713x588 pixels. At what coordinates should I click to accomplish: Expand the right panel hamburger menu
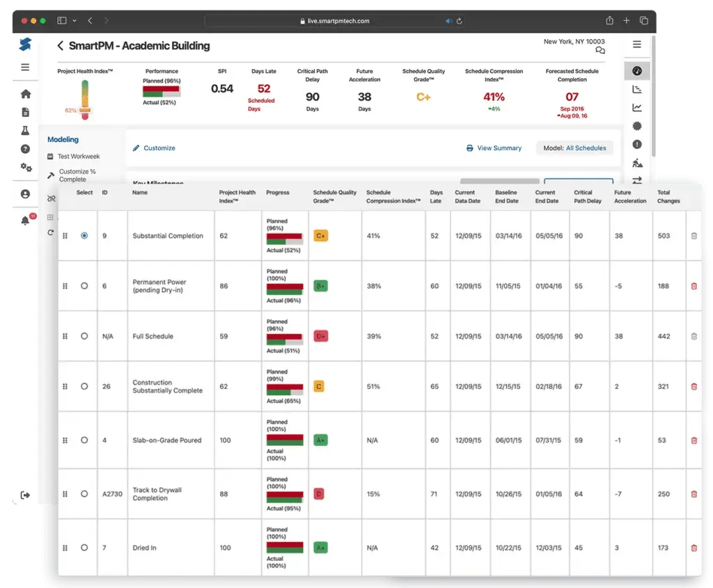(637, 44)
